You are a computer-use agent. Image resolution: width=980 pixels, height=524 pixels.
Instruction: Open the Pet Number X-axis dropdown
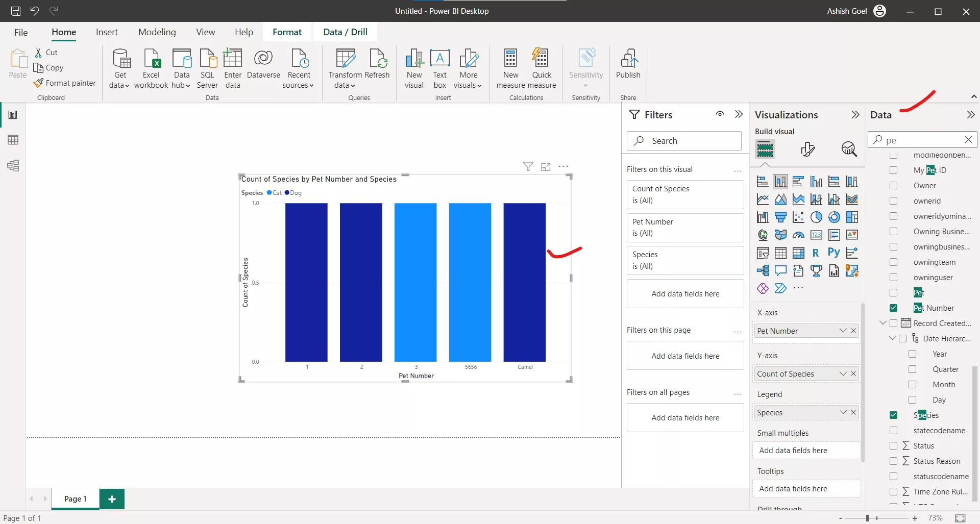pyautogui.click(x=842, y=331)
